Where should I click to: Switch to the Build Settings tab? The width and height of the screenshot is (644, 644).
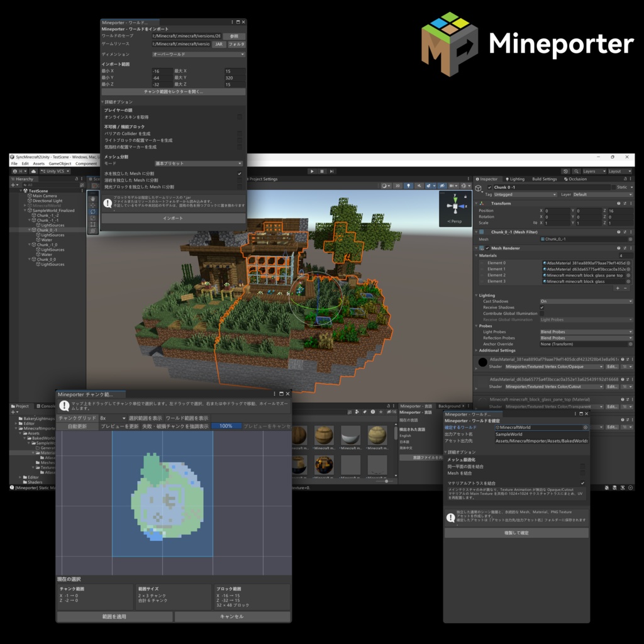click(x=544, y=179)
